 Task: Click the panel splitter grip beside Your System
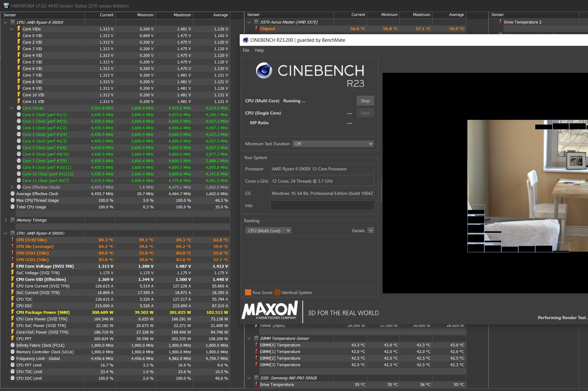coord(381,190)
